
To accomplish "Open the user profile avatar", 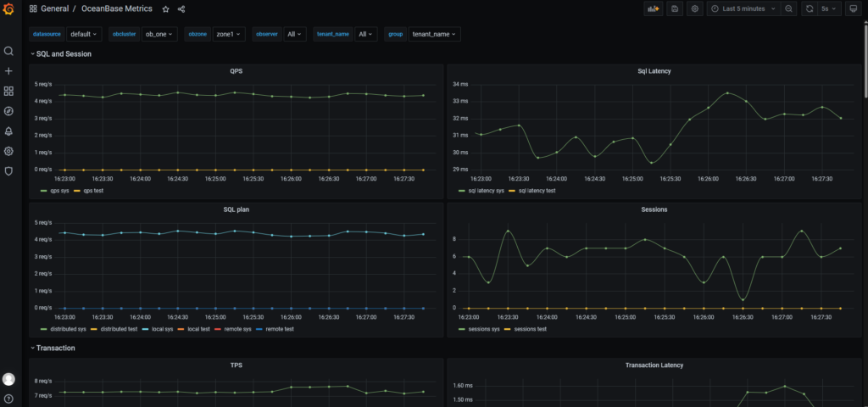I will tap(8, 379).
